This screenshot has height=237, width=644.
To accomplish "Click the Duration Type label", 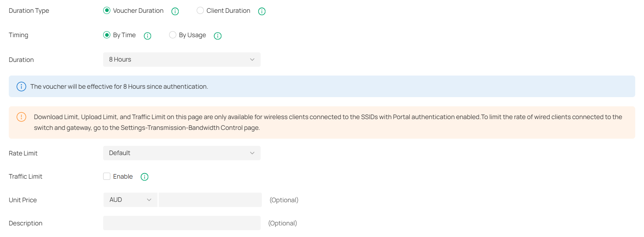I will click(x=29, y=11).
